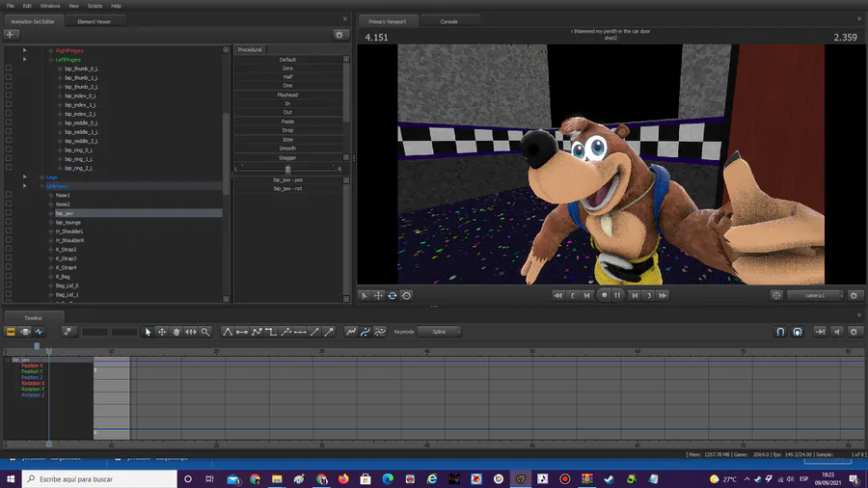Toggle frame snapping magnet button
The width and height of the screenshot is (868, 488).
pyautogui.click(x=798, y=332)
